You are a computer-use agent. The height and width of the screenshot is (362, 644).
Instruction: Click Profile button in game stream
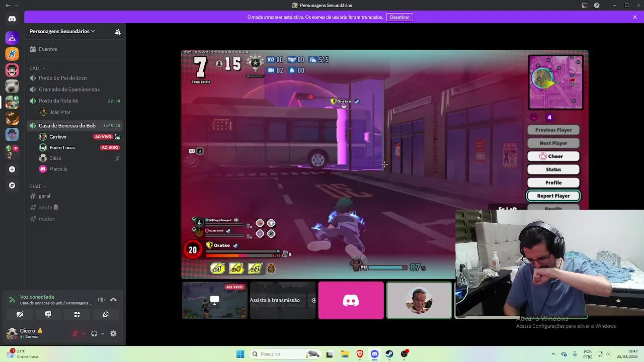[553, 183]
